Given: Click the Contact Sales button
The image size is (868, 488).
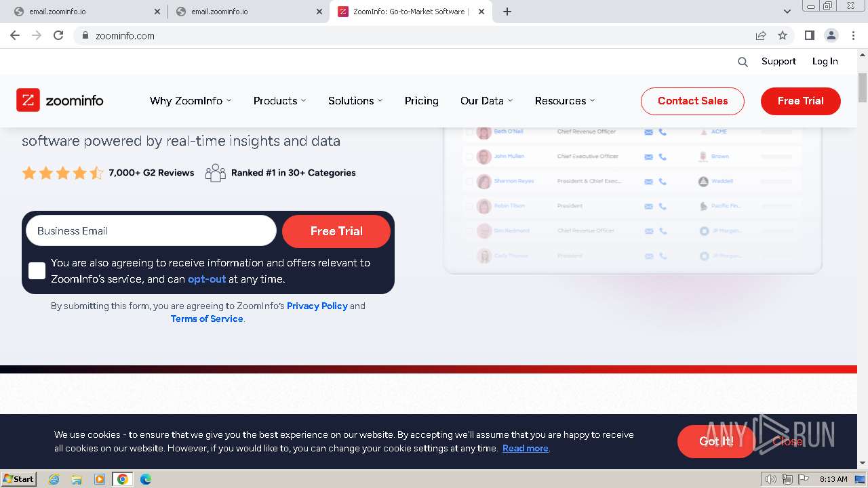Looking at the screenshot, I should tap(692, 101).
